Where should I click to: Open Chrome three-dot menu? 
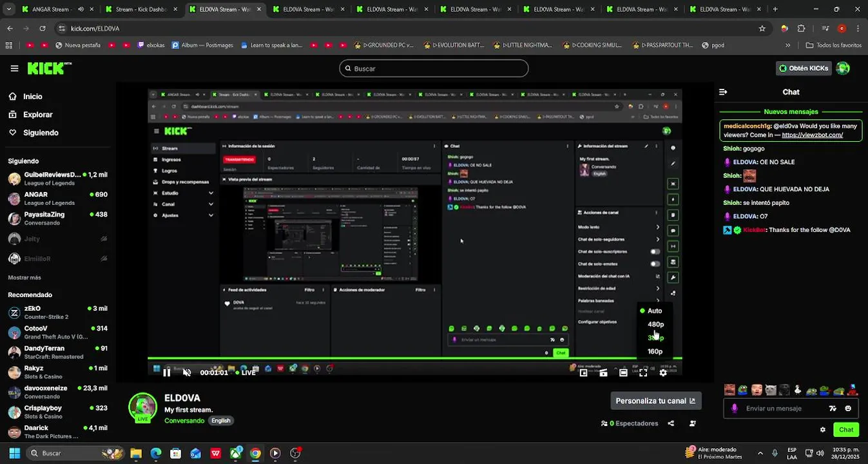(858, 28)
